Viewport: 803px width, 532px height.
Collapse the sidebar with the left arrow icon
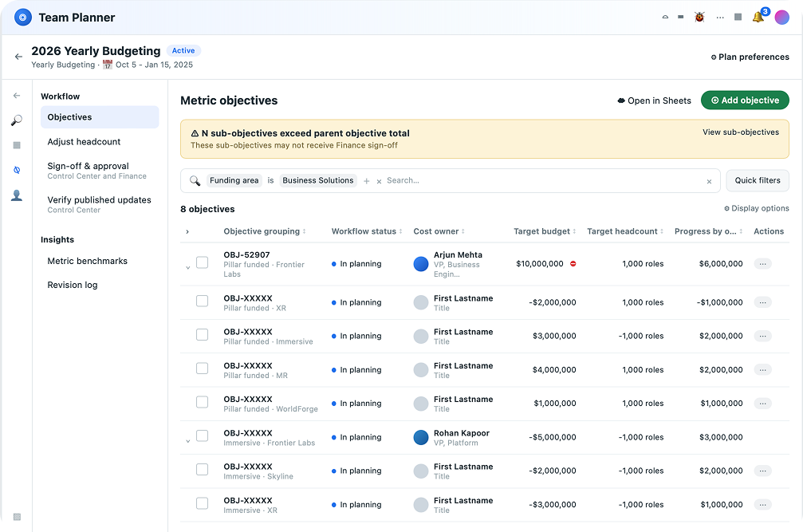pos(17,96)
